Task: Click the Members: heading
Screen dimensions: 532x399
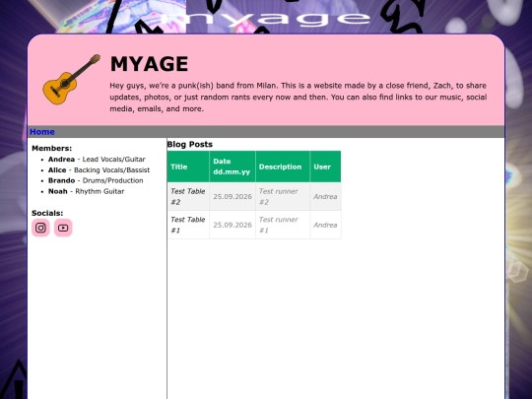Action: 51,148
